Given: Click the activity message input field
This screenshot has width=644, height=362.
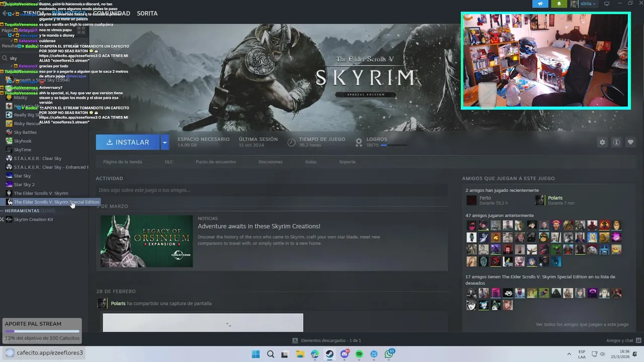Looking at the screenshot, I should point(272,191).
